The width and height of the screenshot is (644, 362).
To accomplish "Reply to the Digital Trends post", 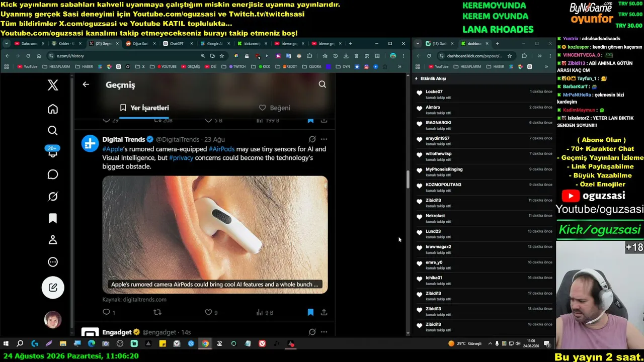I will tap(107, 312).
